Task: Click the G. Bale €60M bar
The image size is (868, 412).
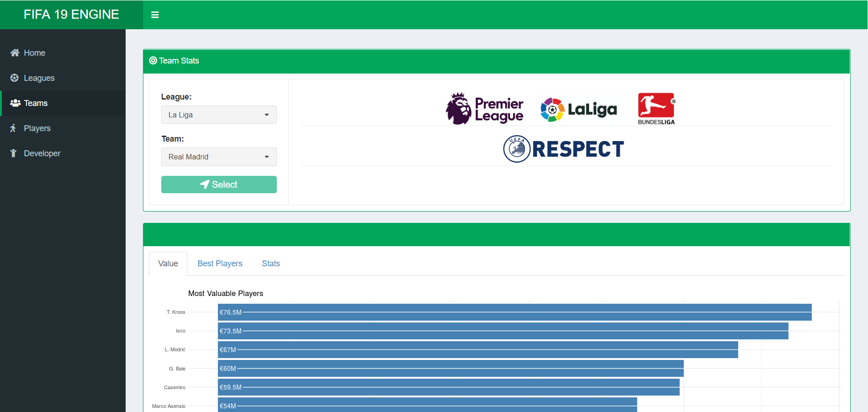Action: point(451,369)
